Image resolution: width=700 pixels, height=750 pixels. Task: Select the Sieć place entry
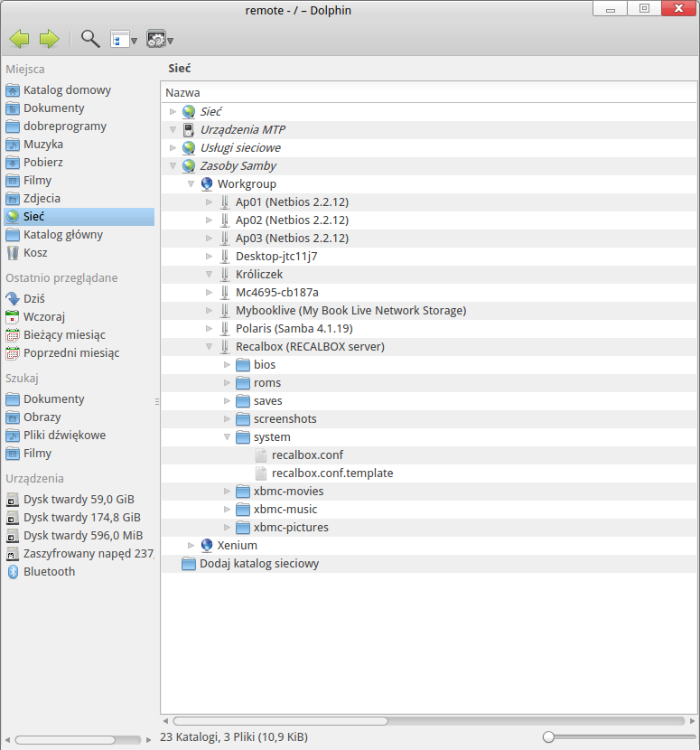pos(79,217)
